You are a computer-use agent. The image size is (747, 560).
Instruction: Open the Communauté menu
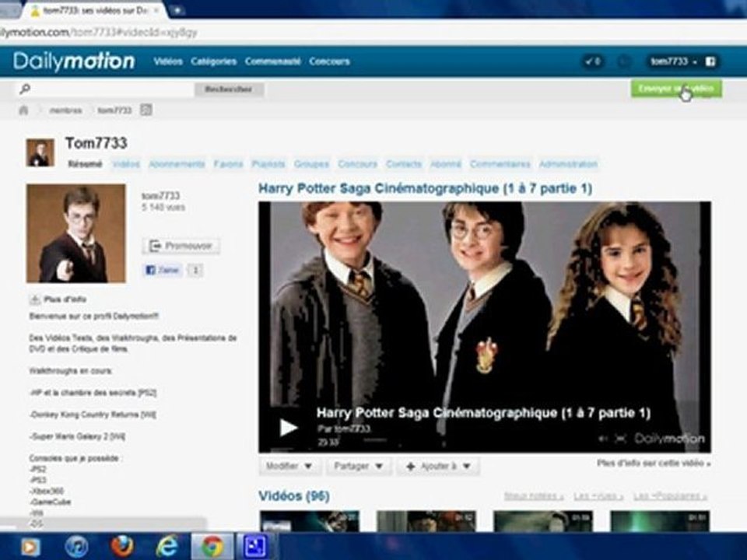pyautogui.click(x=273, y=61)
